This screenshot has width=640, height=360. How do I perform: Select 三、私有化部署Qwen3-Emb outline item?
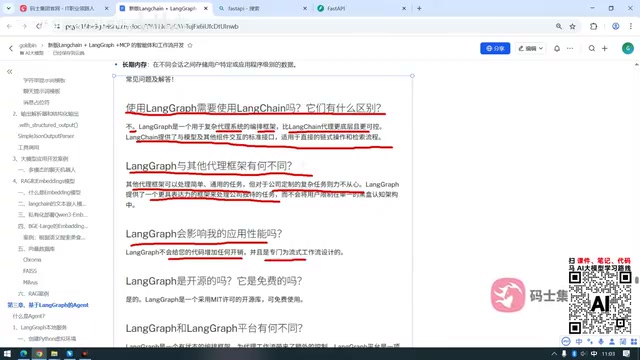pyautogui.click(x=53, y=215)
